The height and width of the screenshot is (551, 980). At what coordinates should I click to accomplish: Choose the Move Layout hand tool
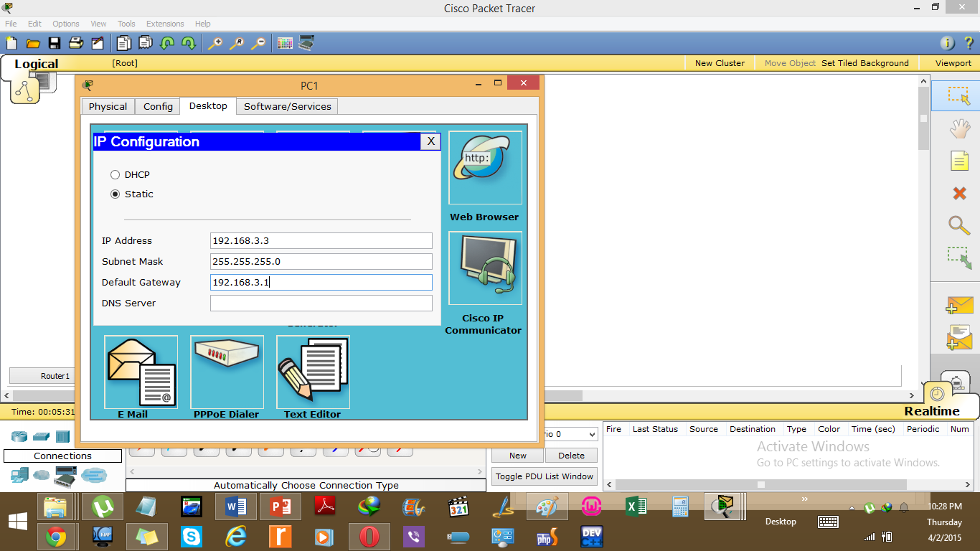(x=959, y=128)
